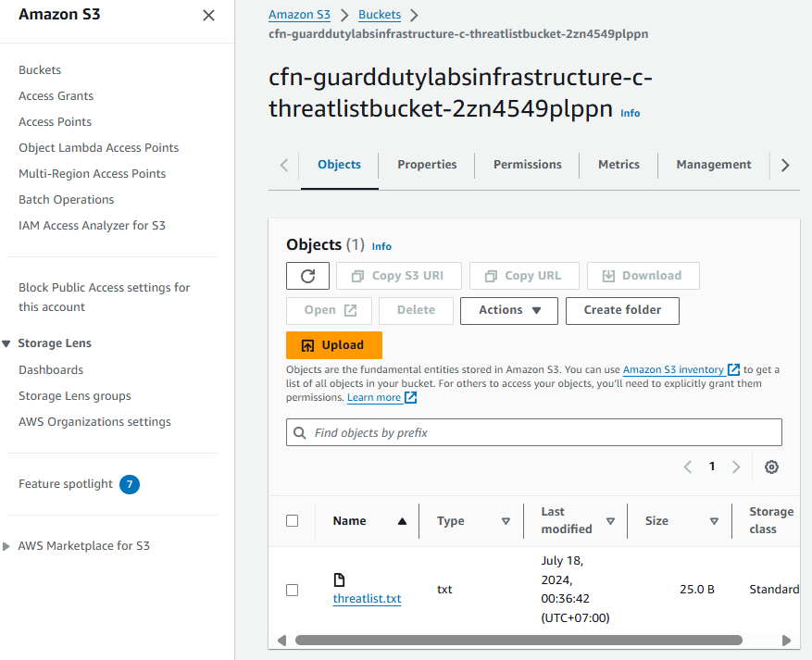Click the Create folder button
Viewport: 812px width, 660px height.
coord(622,311)
